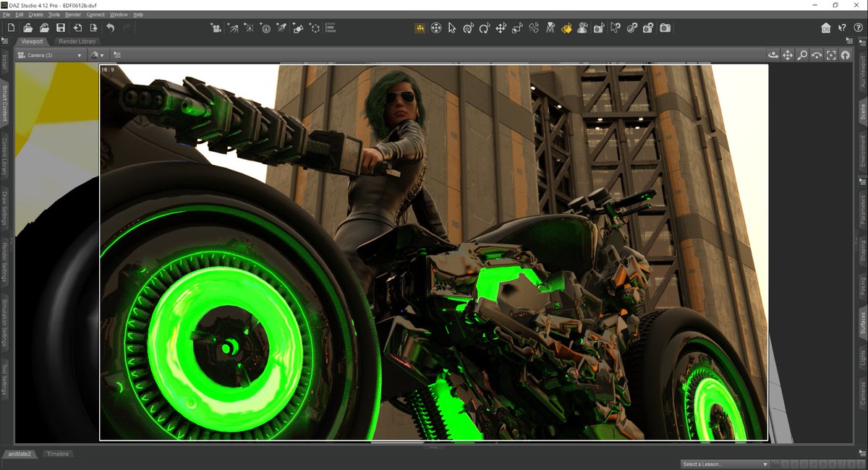
Task: Open the DAZ store home icon
Action: (x=826, y=27)
